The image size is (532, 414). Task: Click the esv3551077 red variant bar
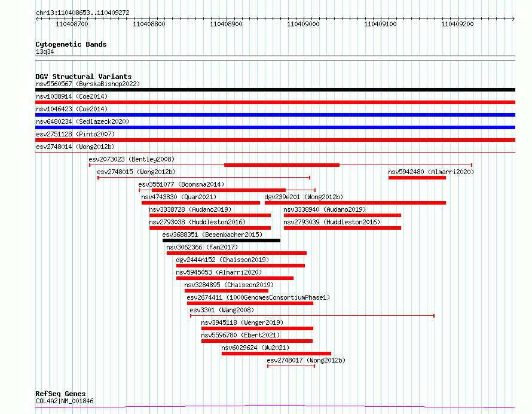point(219,190)
